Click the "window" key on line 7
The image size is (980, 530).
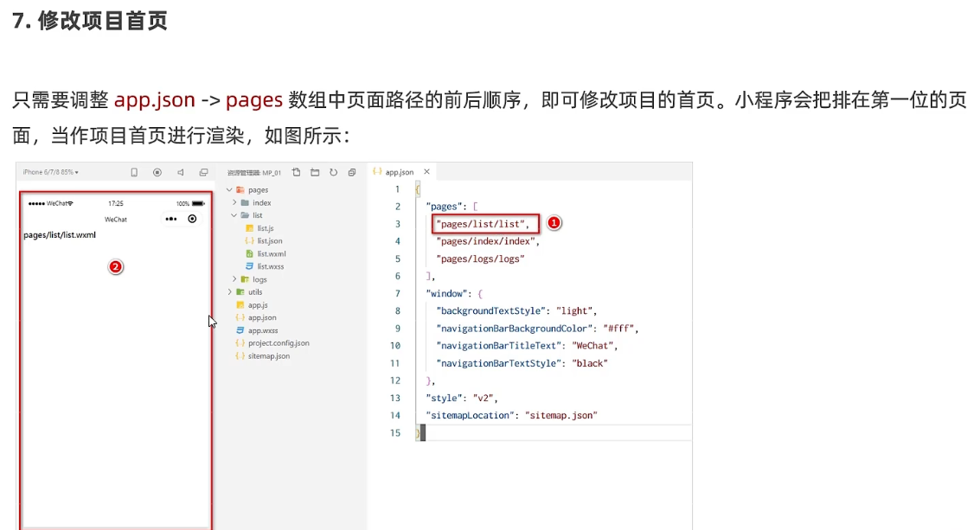pyautogui.click(x=446, y=294)
